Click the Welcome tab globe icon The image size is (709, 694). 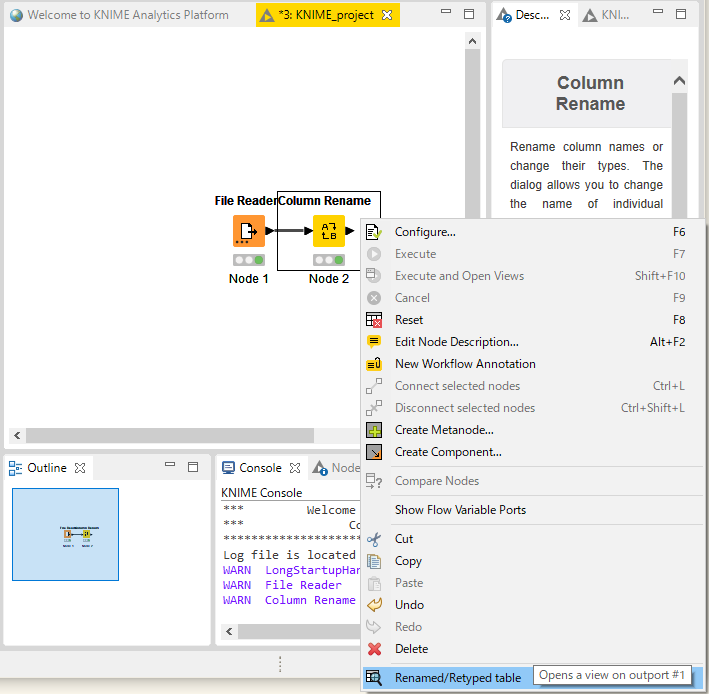tap(16, 15)
